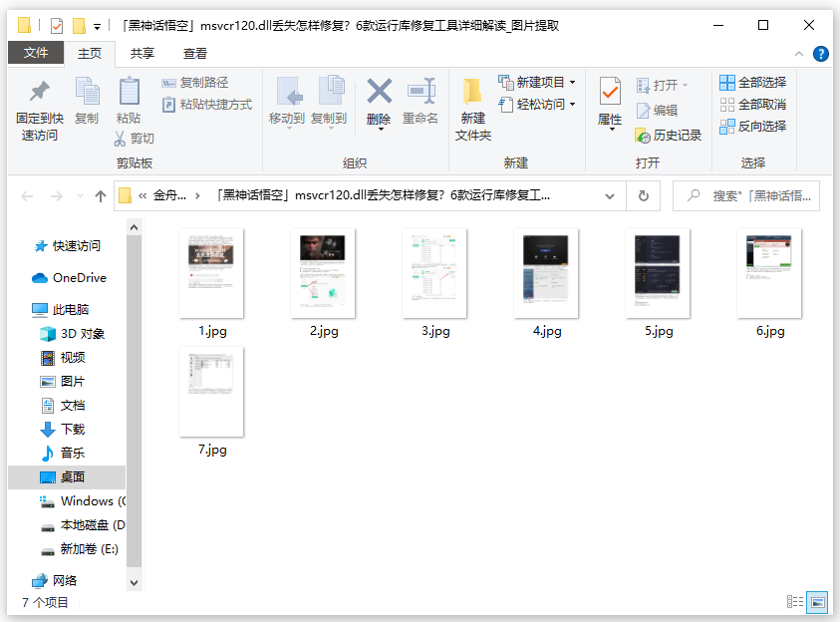The height and width of the screenshot is (622, 840).
Task: Open the Windows (C:) drive
Action: pyautogui.click(x=83, y=501)
